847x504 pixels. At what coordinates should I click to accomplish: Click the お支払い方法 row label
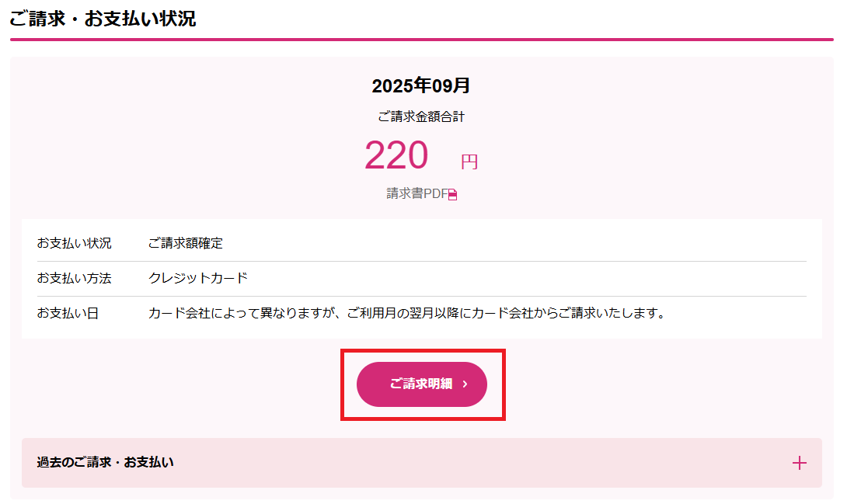pos(75,278)
